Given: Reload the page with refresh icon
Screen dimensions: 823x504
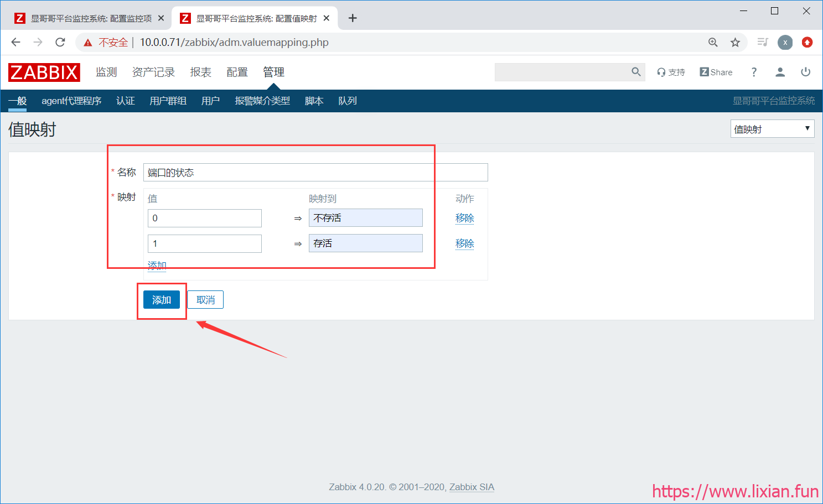Looking at the screenshot, I should (x=60, y=43).
